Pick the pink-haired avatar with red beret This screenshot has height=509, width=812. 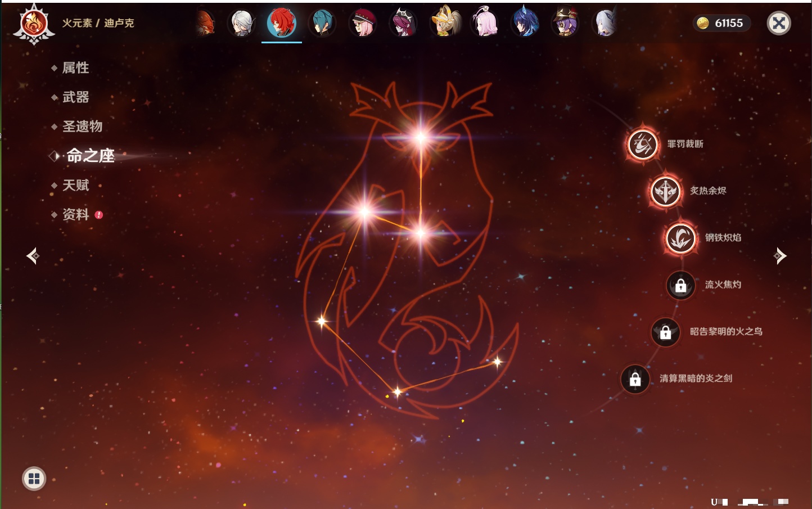363,23
